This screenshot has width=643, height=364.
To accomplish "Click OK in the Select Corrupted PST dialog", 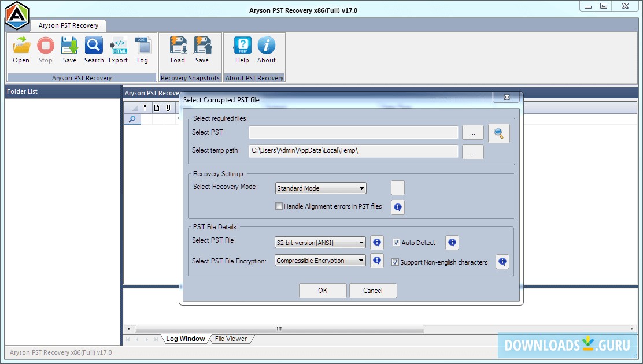I will (x=323, y=291).
